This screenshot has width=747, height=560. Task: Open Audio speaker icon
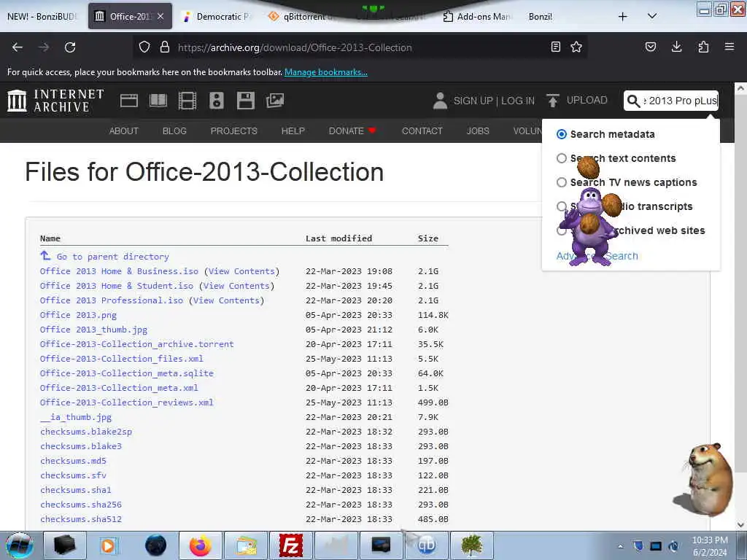tap(216, 101)
